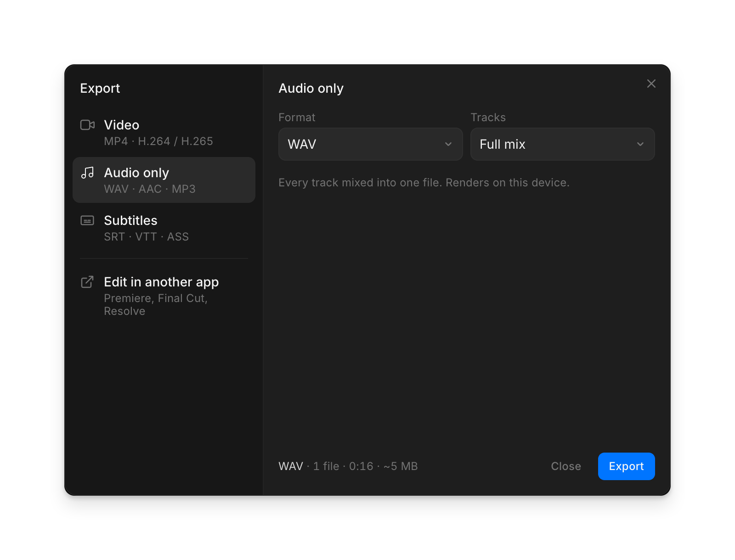Click the Tracks field label
This screenshot has height=560, width=735.
click(488, 118)
